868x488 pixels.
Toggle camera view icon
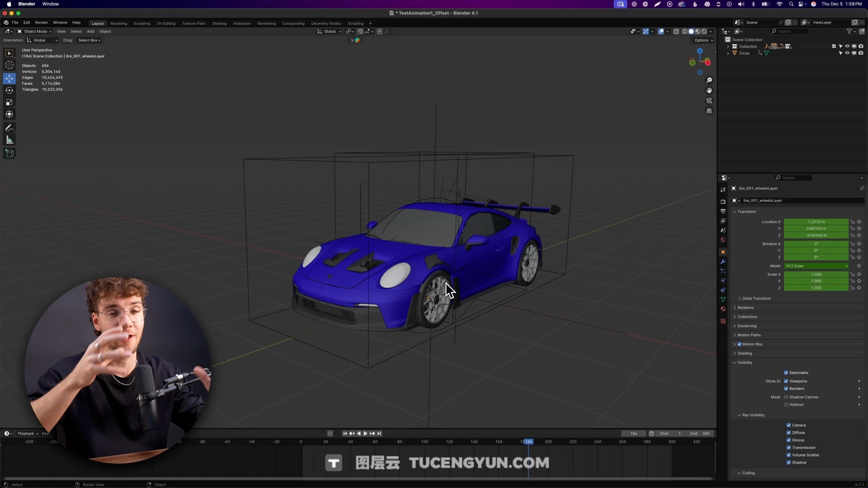coord(709,101)
